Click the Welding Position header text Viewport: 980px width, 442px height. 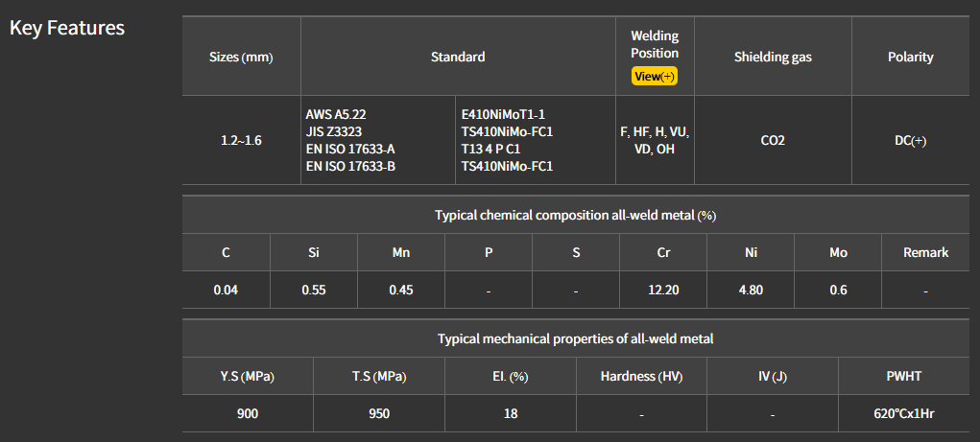point(655,44)
